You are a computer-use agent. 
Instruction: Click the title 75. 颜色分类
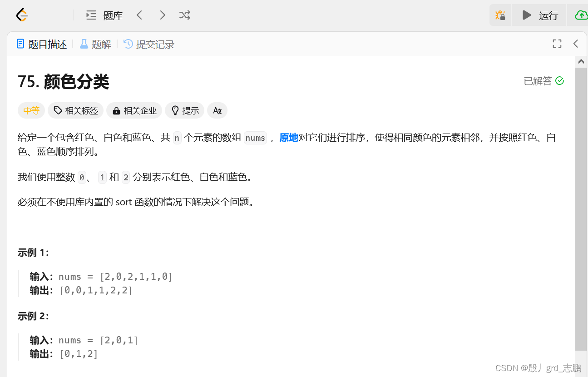coord(64,82)
